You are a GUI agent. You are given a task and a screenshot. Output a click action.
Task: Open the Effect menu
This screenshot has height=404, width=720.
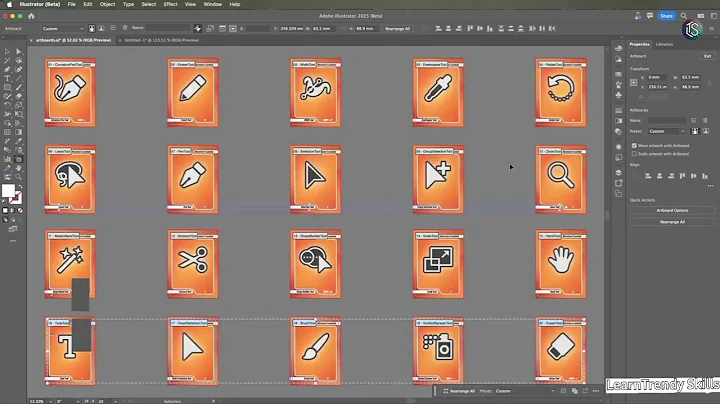click(170, 4)
